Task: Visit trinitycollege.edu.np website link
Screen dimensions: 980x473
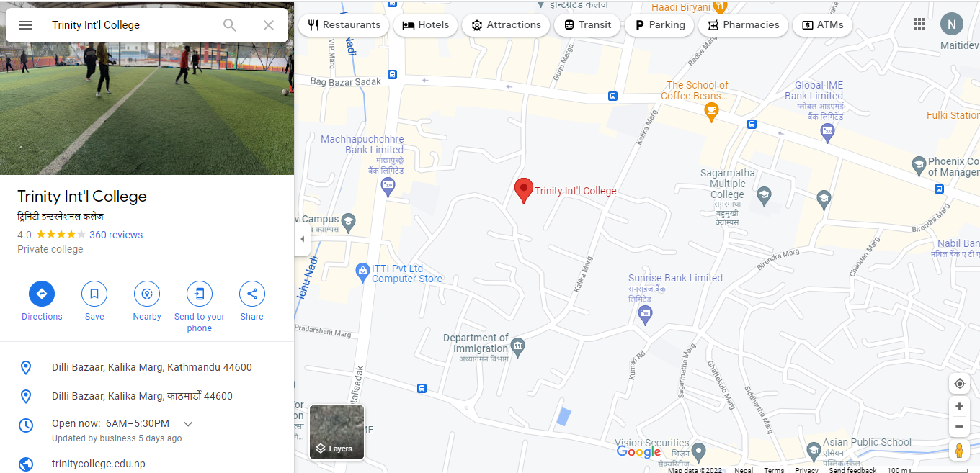Action: pyautogui.click(x=99, y=464)
